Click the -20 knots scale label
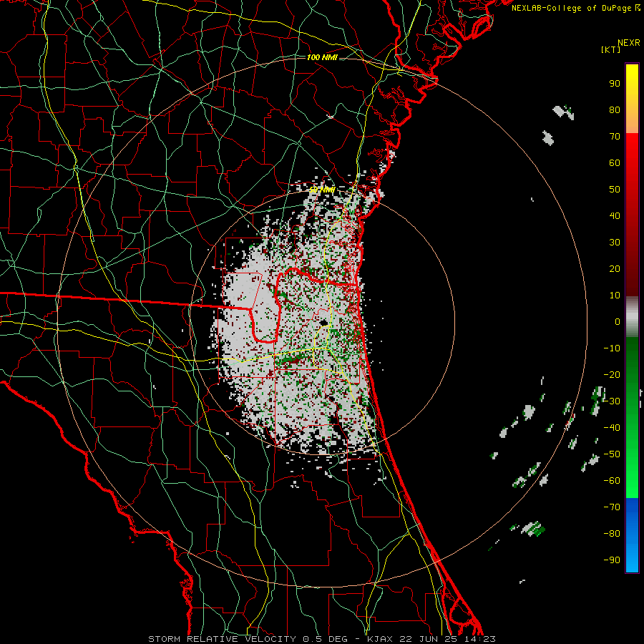 tap(612, 374)
